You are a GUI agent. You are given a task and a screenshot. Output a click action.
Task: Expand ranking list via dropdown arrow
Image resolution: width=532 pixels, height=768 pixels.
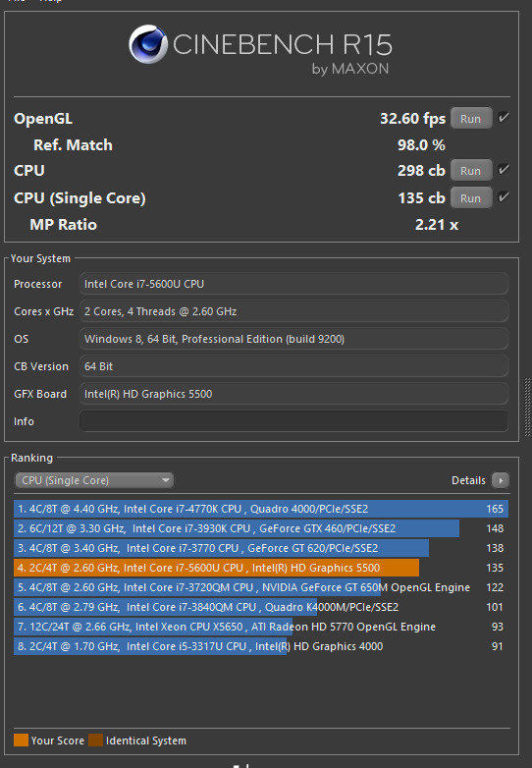click(166, 480)
